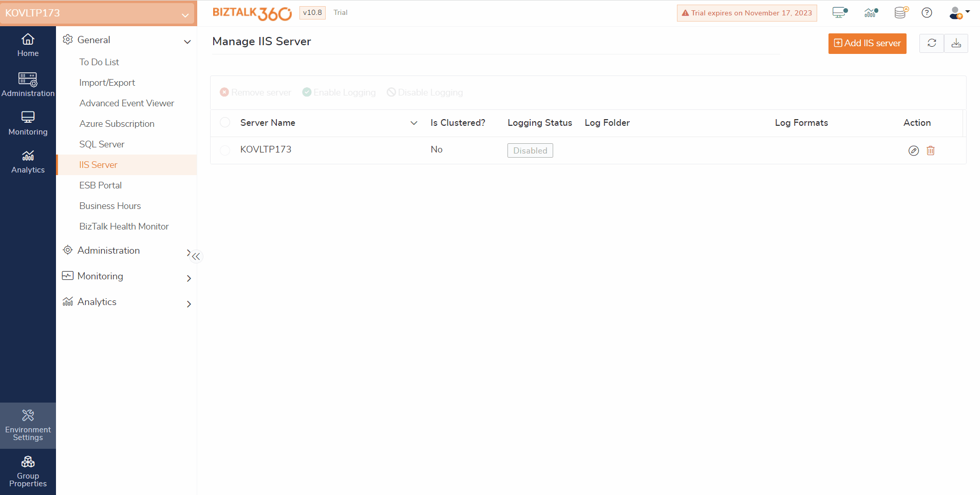Screen dimensions: 980x495
Task: Open Group Properties
Action: click(x=28, y=471)
